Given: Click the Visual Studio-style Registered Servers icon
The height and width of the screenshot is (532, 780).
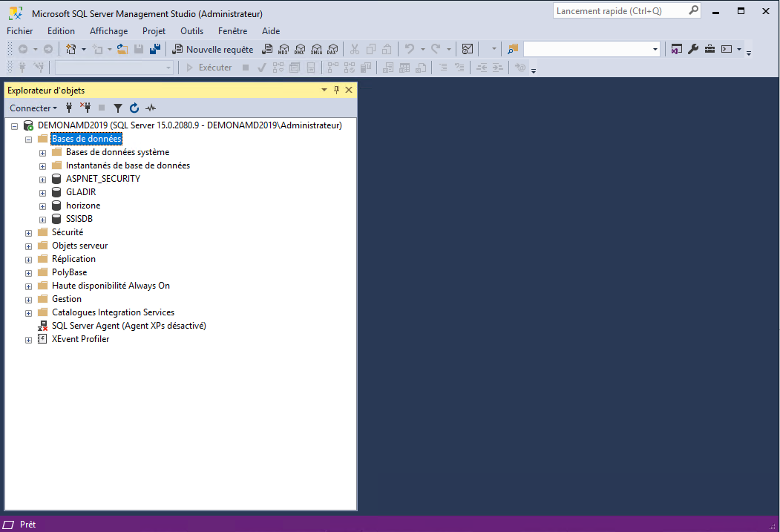Looking at the screenshot, I should (x=677, y=49).
